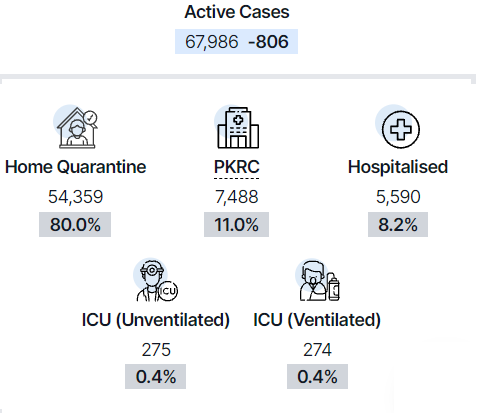The height and width of the screenshot is (413, 485).
Task: Click the ICU Ventilated patient icon
Action: 318,280
